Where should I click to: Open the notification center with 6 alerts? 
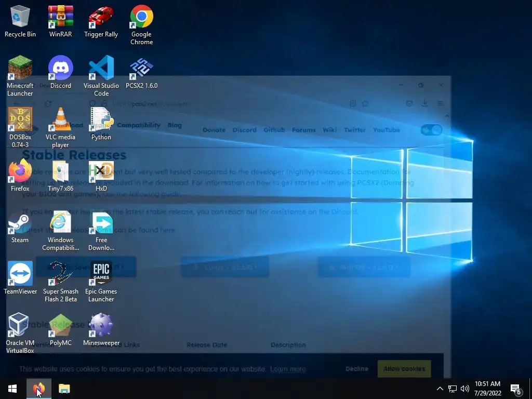point(516,389)
